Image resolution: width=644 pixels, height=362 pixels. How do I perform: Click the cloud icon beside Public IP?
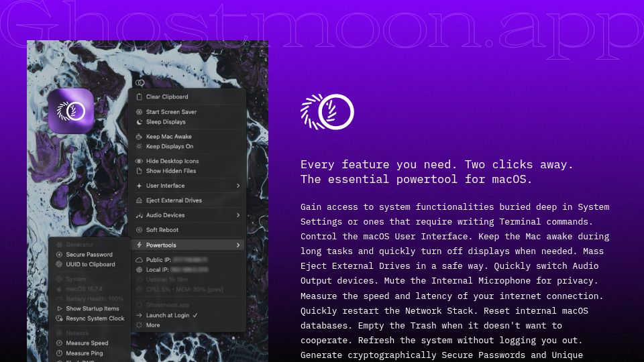click(x=140, y=260)
